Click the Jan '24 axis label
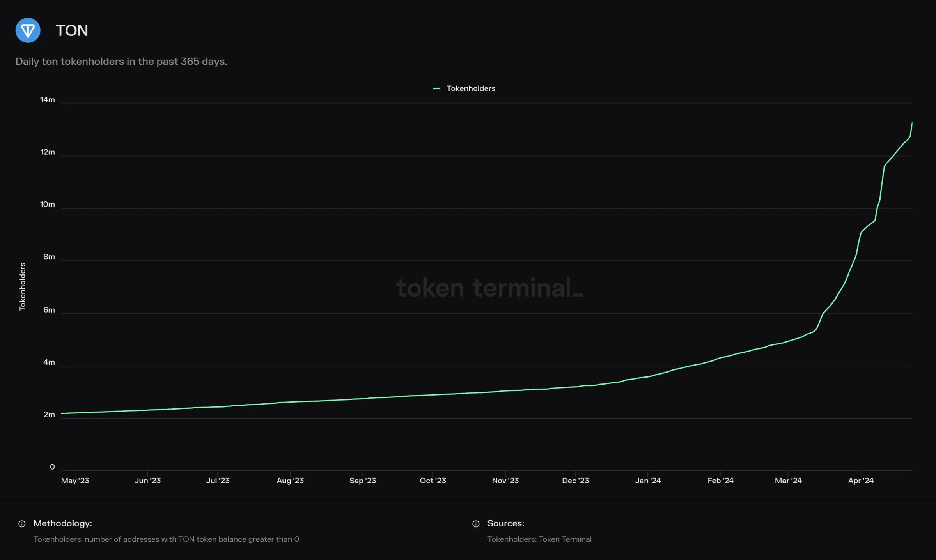This screenshot has width=936, height=560. click(648, 481)
